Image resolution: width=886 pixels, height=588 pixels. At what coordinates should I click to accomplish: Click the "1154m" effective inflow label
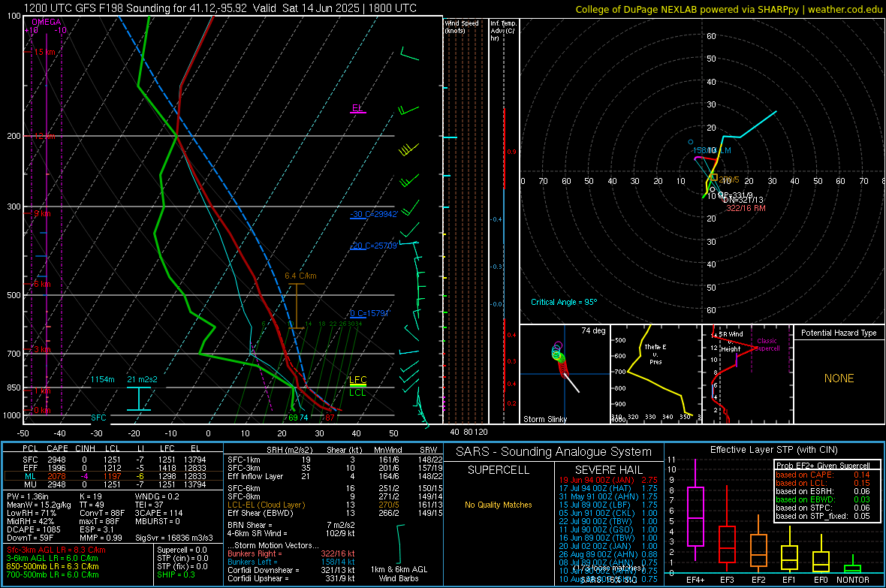click(x=102, y=379)
